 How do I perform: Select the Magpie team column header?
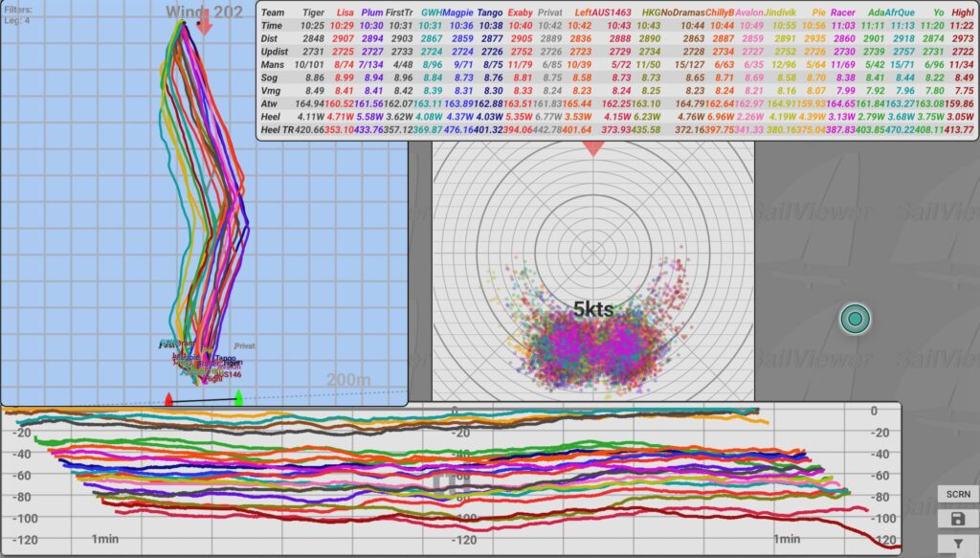pos(457,12)
